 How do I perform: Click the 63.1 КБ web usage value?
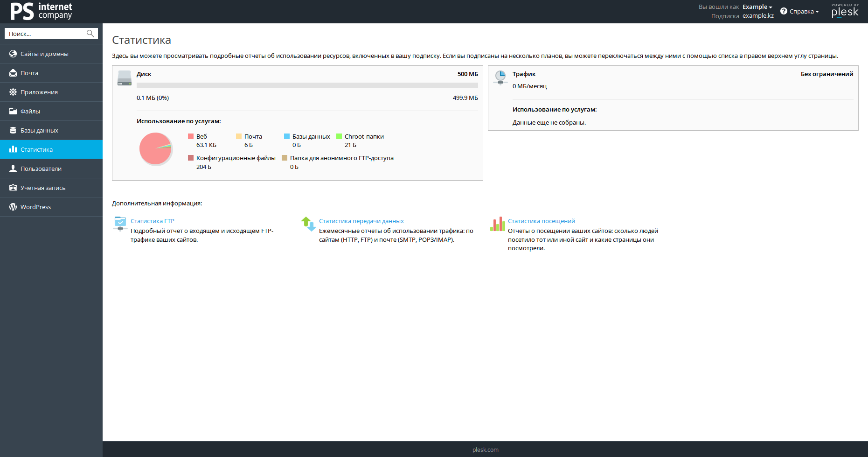pos(206,145)
